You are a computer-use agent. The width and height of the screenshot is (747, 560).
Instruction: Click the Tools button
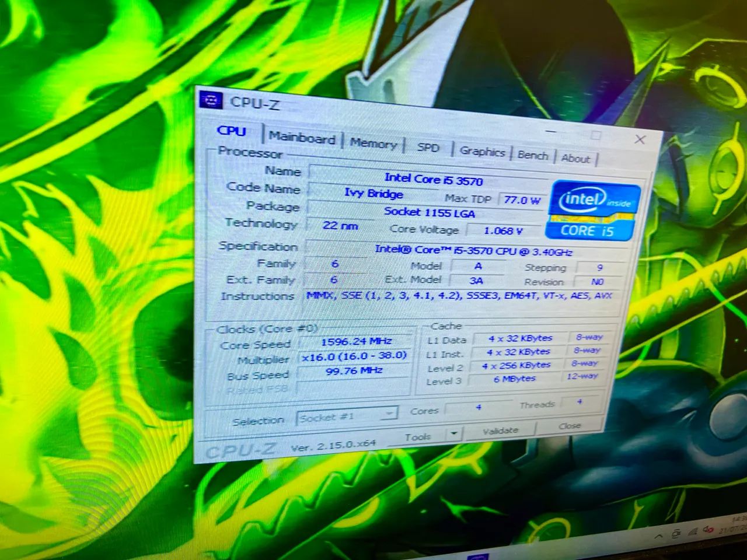(418, 436)
